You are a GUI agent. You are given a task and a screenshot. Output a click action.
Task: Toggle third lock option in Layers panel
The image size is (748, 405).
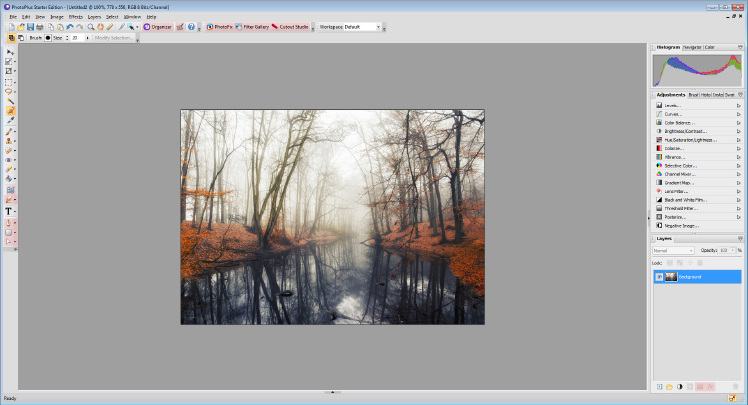click(690, 263)
